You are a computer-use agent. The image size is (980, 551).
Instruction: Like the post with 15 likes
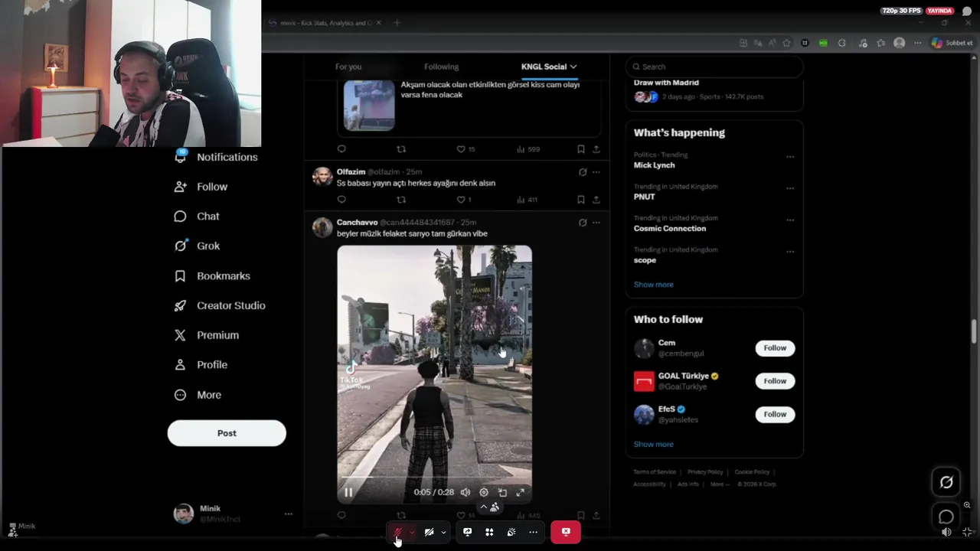[465, 149]
